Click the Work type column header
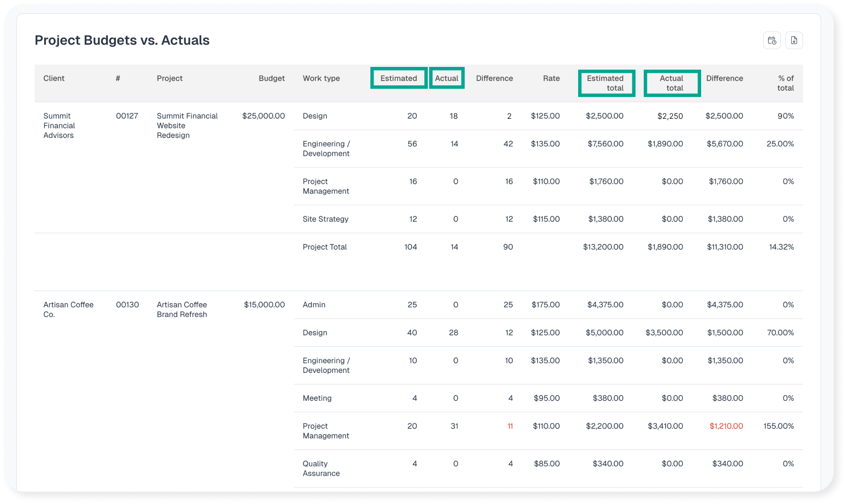The height and width of the screenshot is (504, 846). tap(321, 78)
